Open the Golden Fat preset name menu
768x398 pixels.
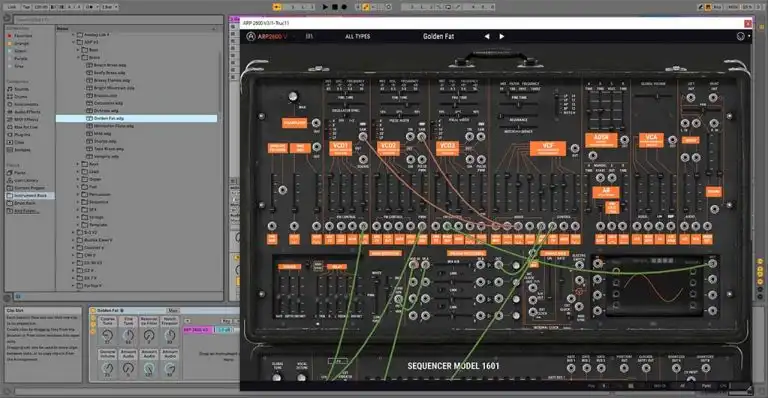(438, 36)
